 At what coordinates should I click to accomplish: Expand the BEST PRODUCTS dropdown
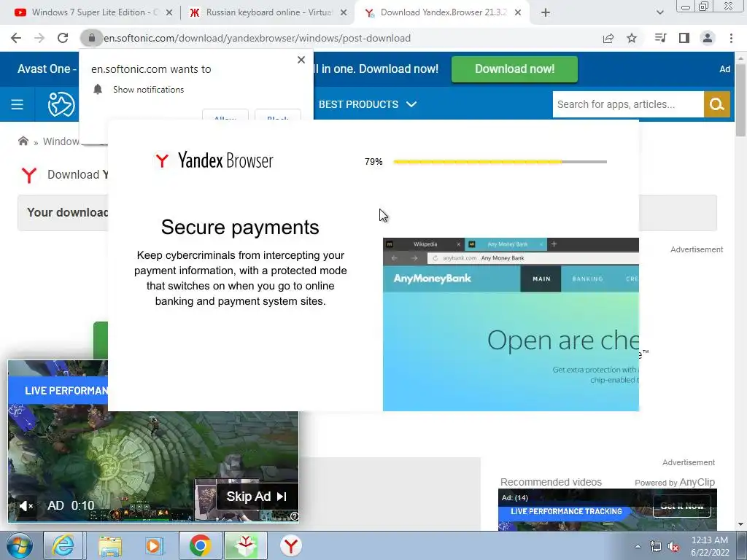coord(368,104)
